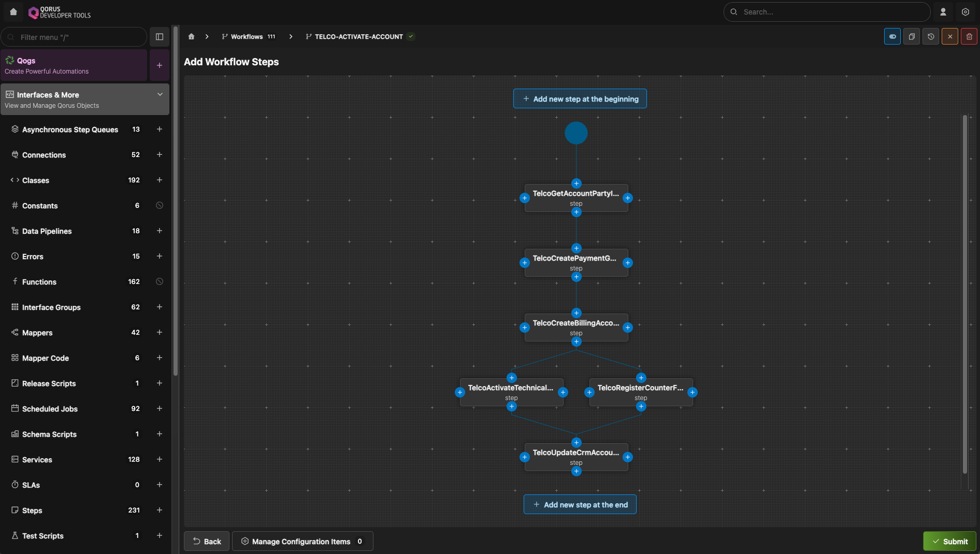Screen dimensions: 980x554
Task: Collapse the Interfaces & More section
Action: [x=160, y=94]
